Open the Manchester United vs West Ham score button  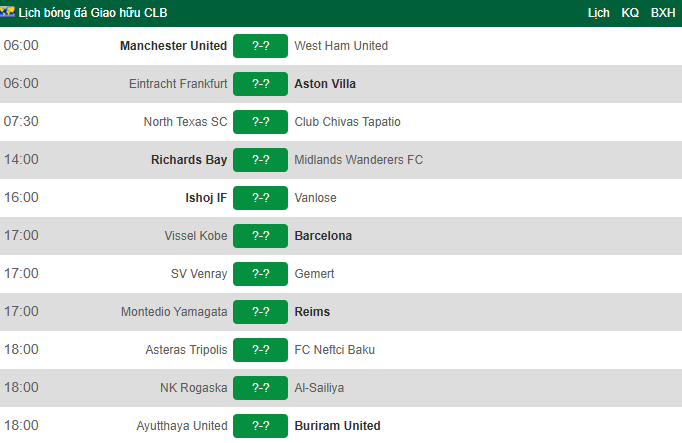pyautogui.click(x=261, y=46)
